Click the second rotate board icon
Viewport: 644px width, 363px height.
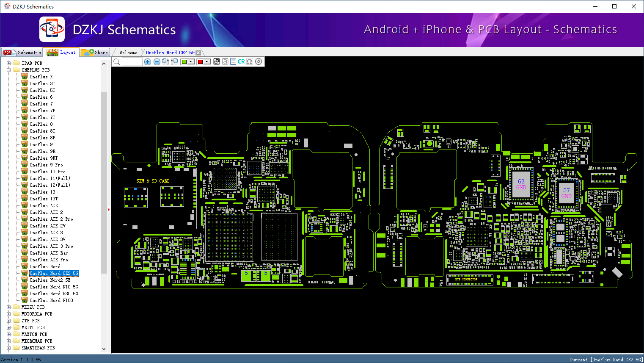pyautogui.click(x=174, y=62)
